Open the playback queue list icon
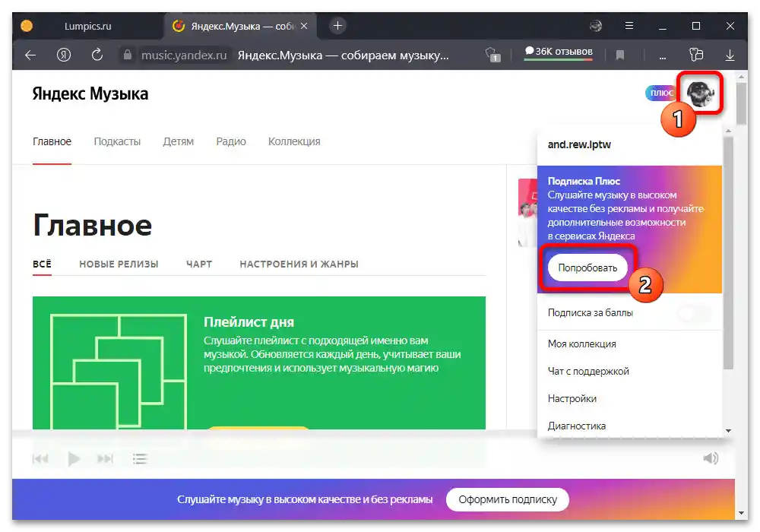The width and height of the screenshot is (760, 532). [x=140, y=458]
